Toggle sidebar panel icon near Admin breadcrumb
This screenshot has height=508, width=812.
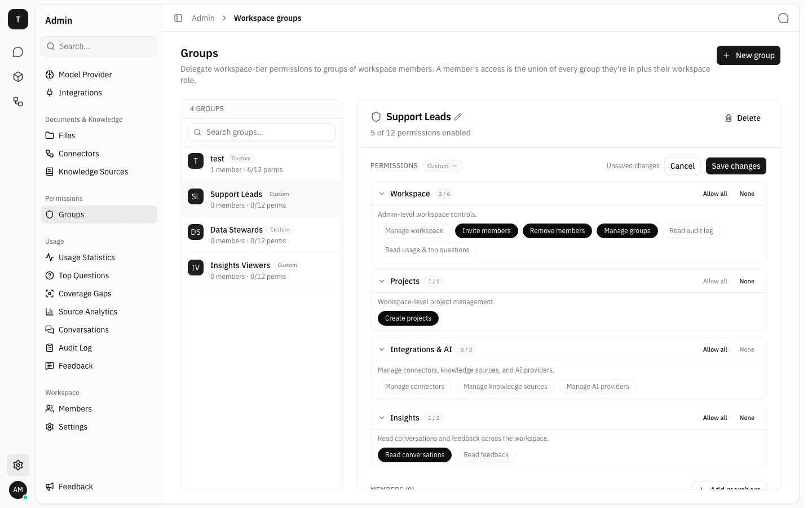coord(178,18)
